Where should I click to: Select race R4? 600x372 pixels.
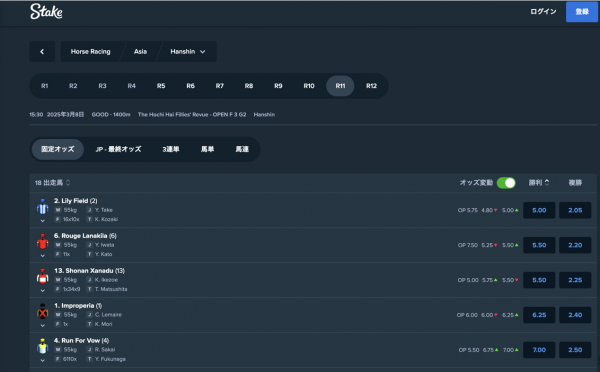click(x=132, y=86)
